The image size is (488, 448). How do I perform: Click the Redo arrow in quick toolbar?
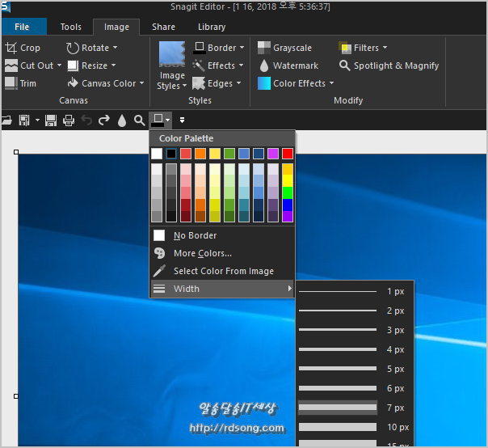point(104,120)
